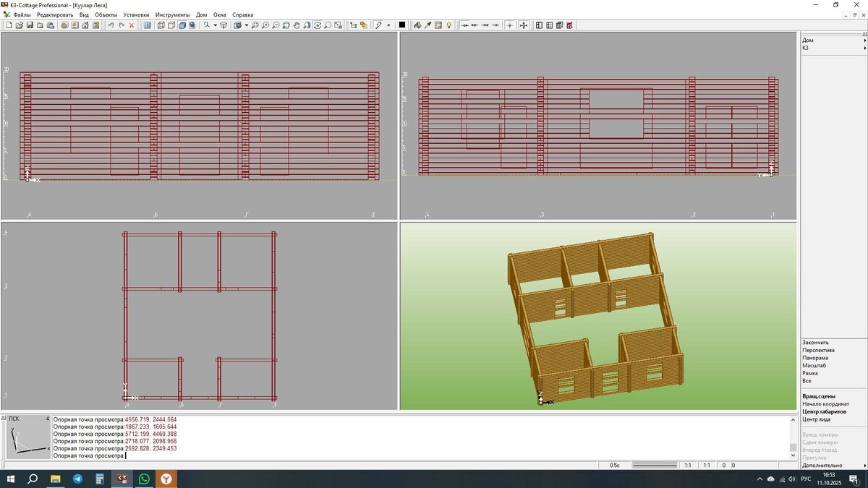Choose Все in the side panel
This screenshot has height=488, width=868.
point(807,380)
